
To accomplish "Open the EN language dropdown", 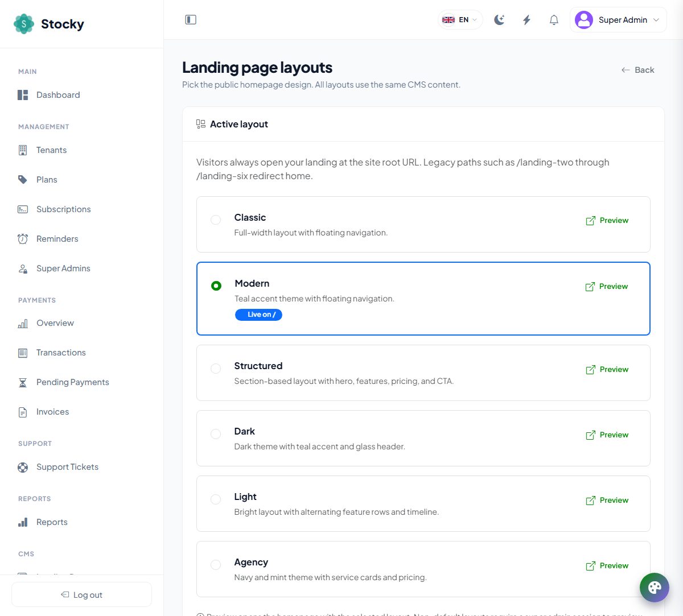I will (x=460, y=20).
